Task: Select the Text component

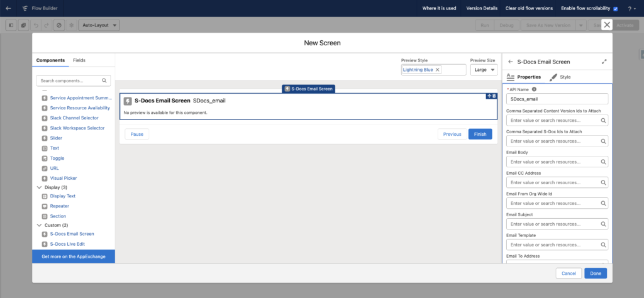Action: coord(55,148)
